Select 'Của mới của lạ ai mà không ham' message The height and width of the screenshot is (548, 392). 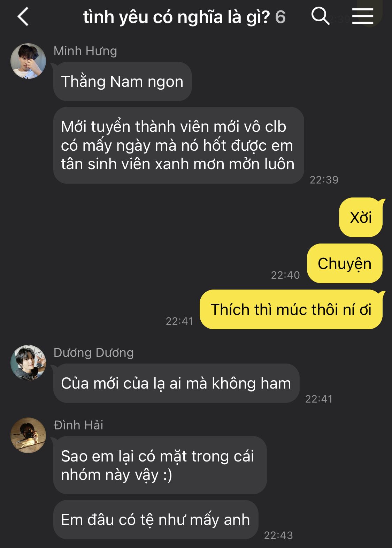coord(176,383)
